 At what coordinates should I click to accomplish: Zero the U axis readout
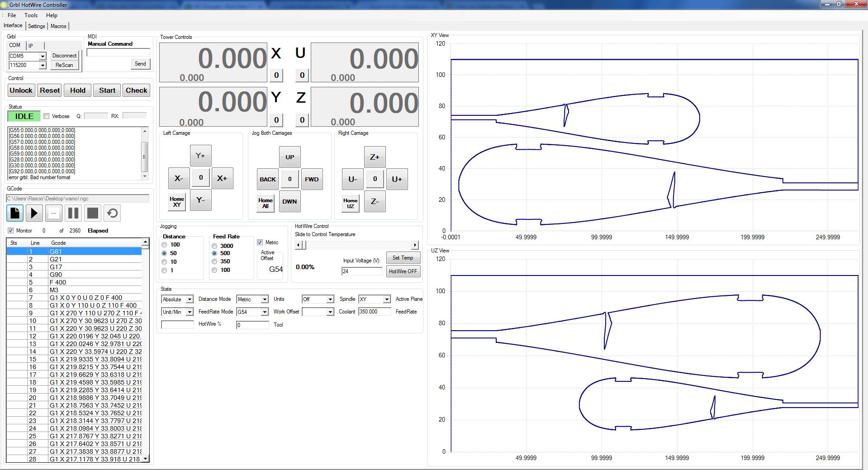pyautogui.click(x=302, y=75)
